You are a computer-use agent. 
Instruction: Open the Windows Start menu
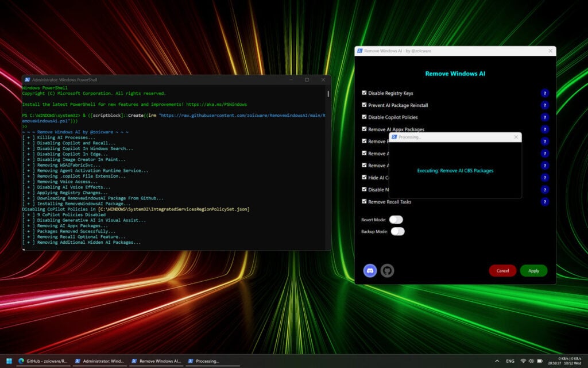[x=9, y=361]
